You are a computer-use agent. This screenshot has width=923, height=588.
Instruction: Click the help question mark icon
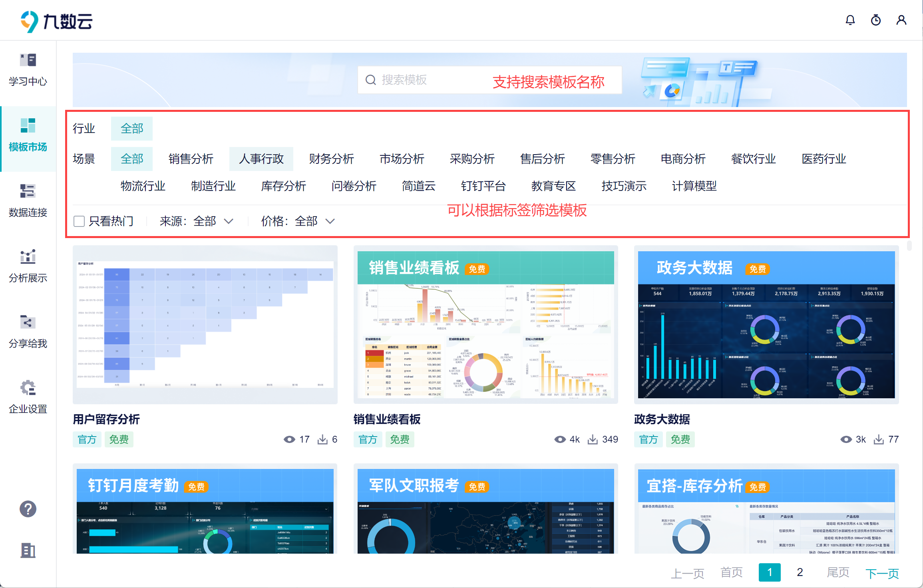point(28,509)
